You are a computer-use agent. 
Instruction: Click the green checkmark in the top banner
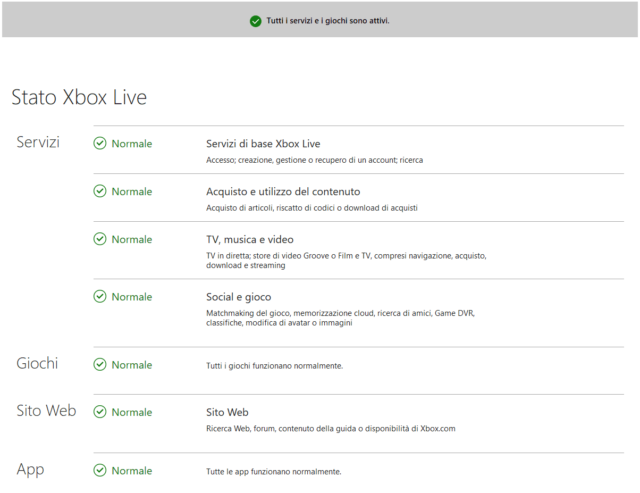[x=256, y=20]
